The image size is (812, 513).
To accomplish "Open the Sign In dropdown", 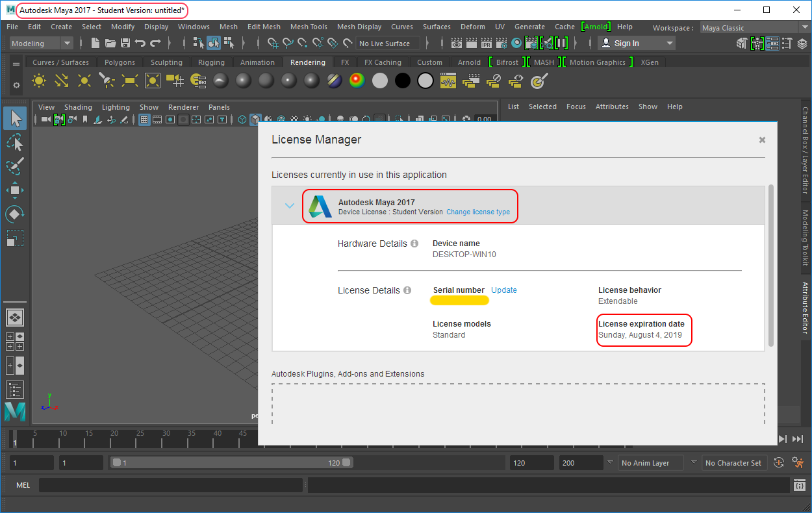I will pyautogui.click(x=637, y=44).
